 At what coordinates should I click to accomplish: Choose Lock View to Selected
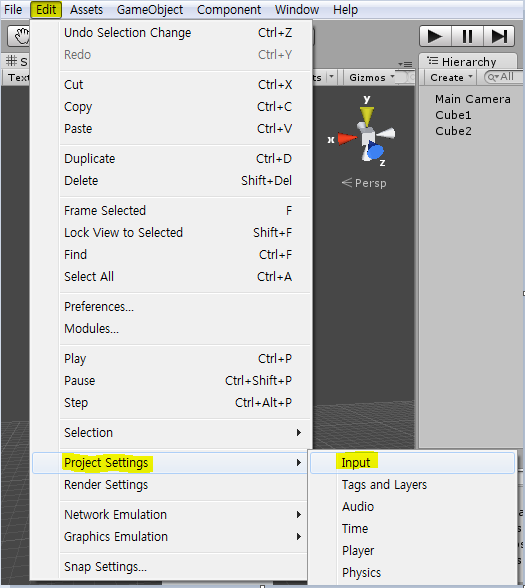172,232
